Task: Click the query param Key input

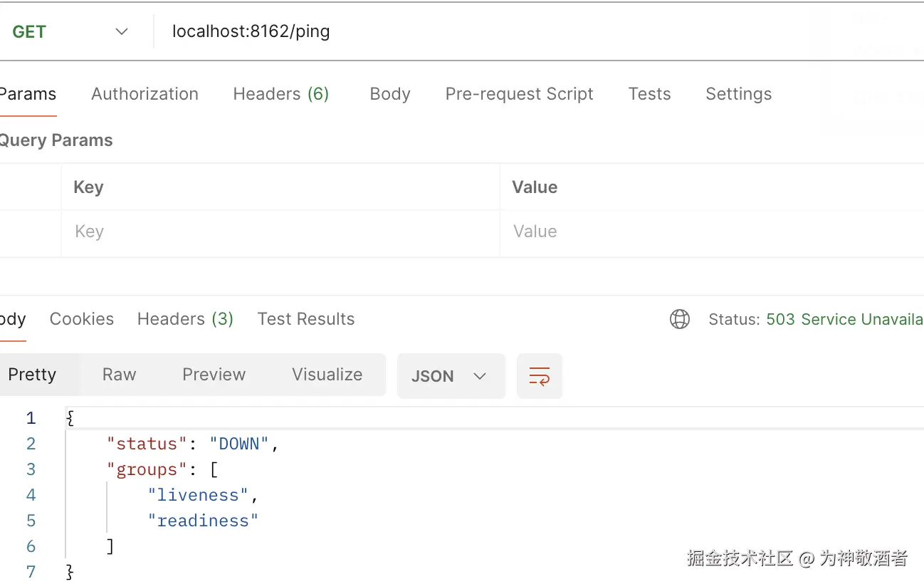Action: click(x=280, y=231)
